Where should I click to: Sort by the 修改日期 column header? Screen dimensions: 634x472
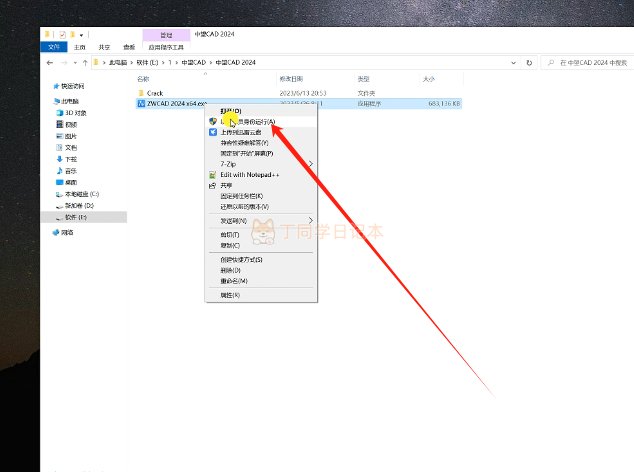tap(291, 79)
